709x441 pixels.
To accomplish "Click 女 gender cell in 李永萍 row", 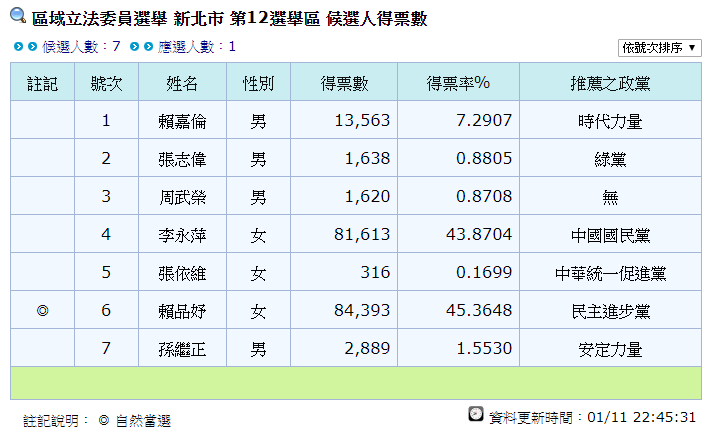I will point(258,235).
